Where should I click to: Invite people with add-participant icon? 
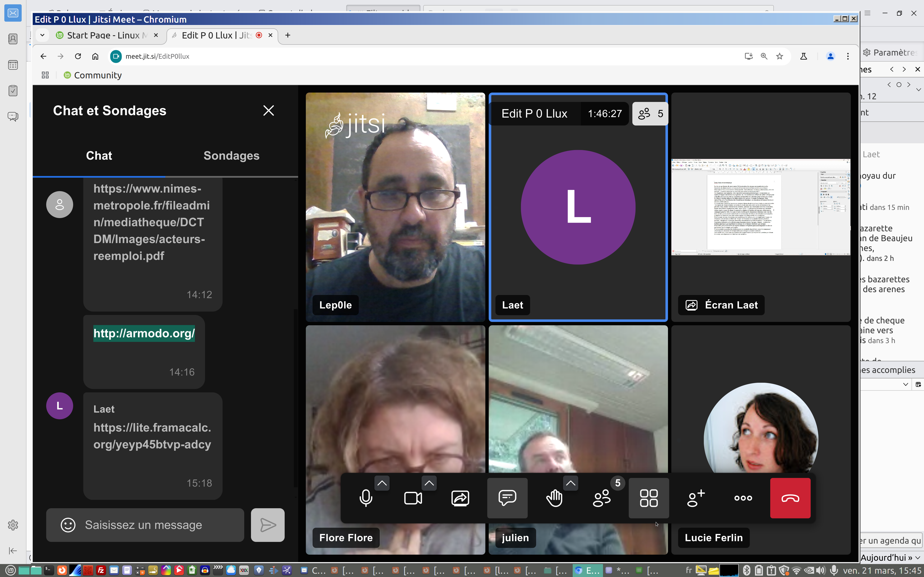(x=696, y=498)
